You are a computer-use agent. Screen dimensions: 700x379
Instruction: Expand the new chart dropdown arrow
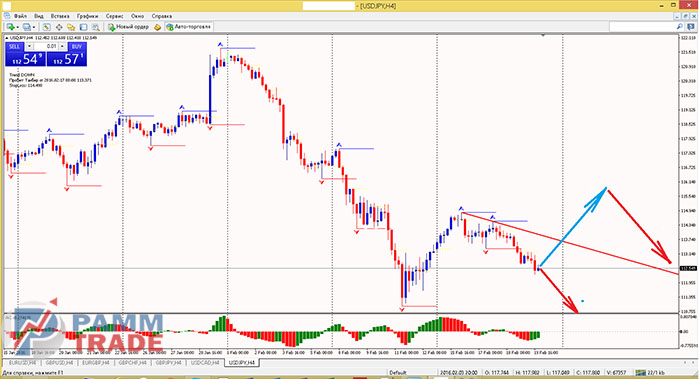(x=17, y=28)
